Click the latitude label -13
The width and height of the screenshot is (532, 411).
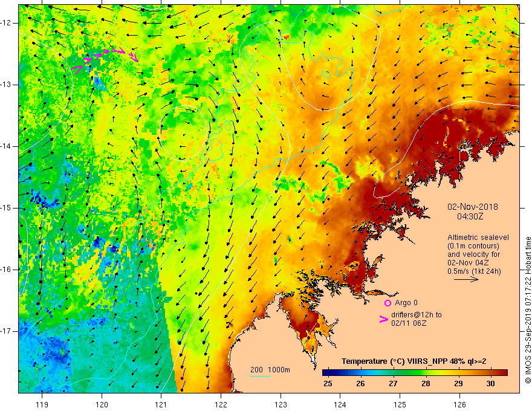(x=6, y=85)
